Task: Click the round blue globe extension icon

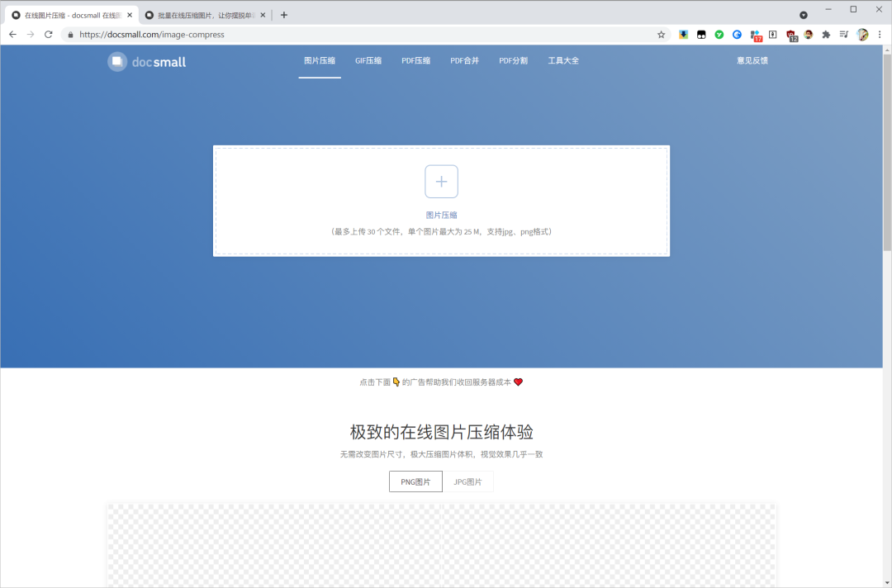Action: pos(738,34)
